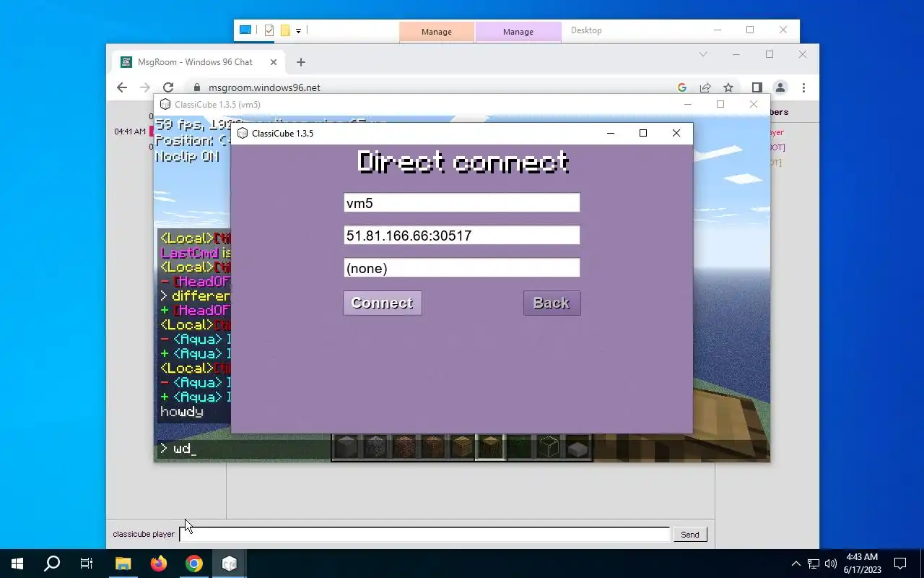The image size is (924, 578).
Task: Show hidden tray icons arrow
Action: click(796, 564)
